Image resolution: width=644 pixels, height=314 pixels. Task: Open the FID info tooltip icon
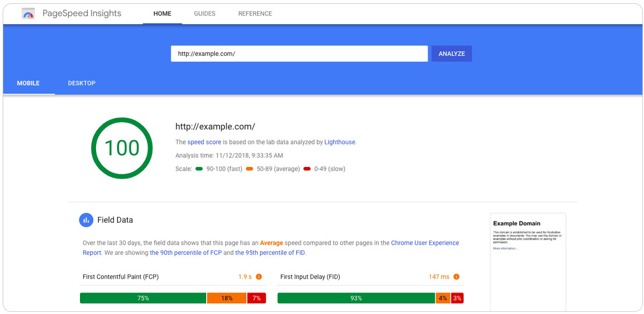tap(456, 276)
